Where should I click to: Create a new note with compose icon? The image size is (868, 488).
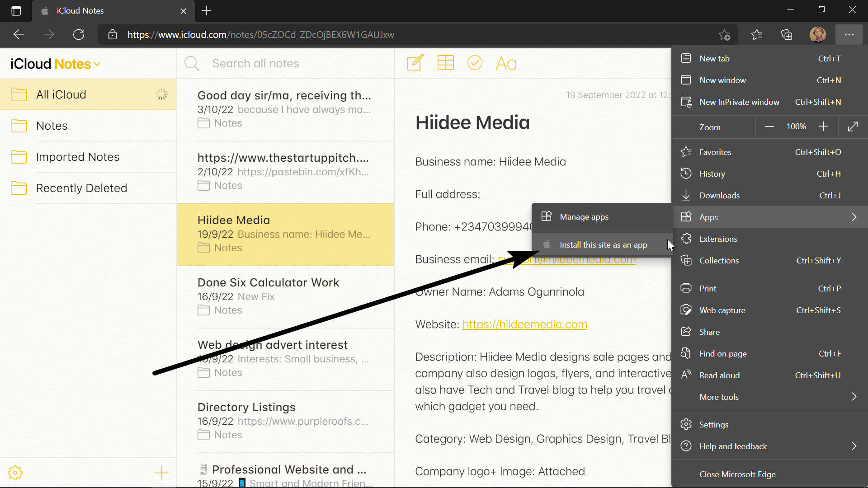click(x=415, y=63)
